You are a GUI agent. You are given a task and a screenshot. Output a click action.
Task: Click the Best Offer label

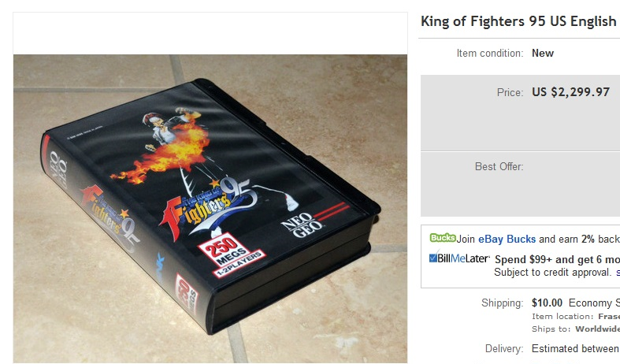pos(499,166)
